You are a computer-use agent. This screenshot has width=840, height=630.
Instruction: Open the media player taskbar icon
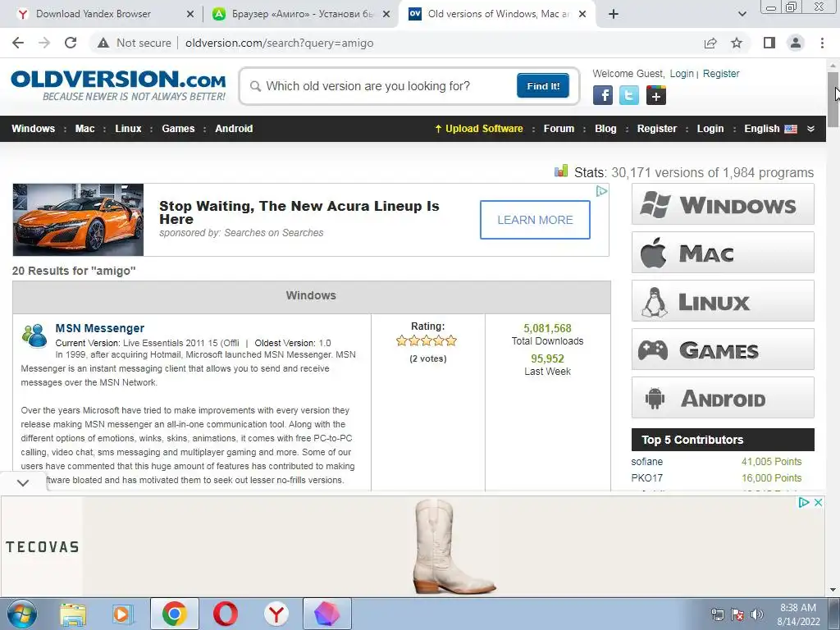click(x=123, y=614)
